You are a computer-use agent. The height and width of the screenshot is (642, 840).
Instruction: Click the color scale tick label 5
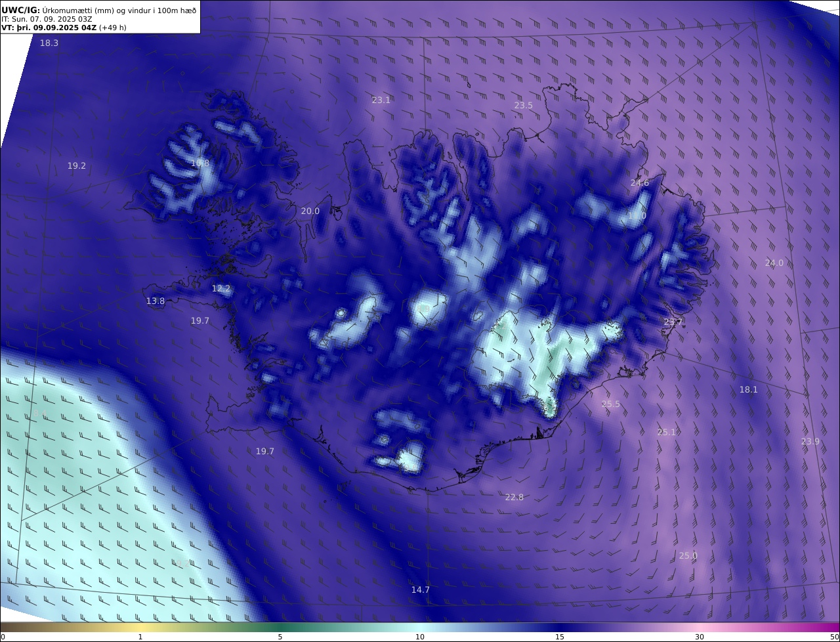pyautogui.click(x=280, y=637)
